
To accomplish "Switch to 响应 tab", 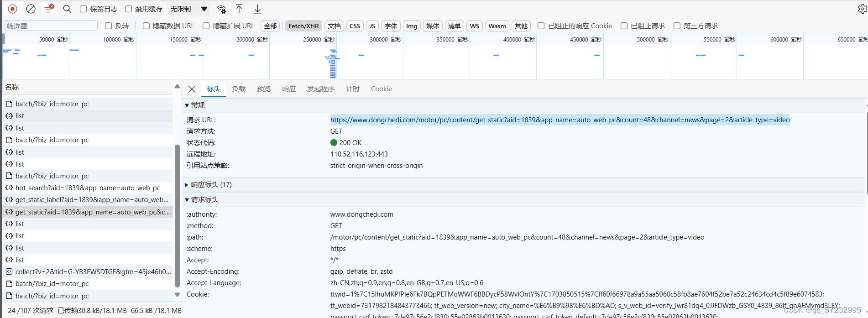I will click(289, 89).
